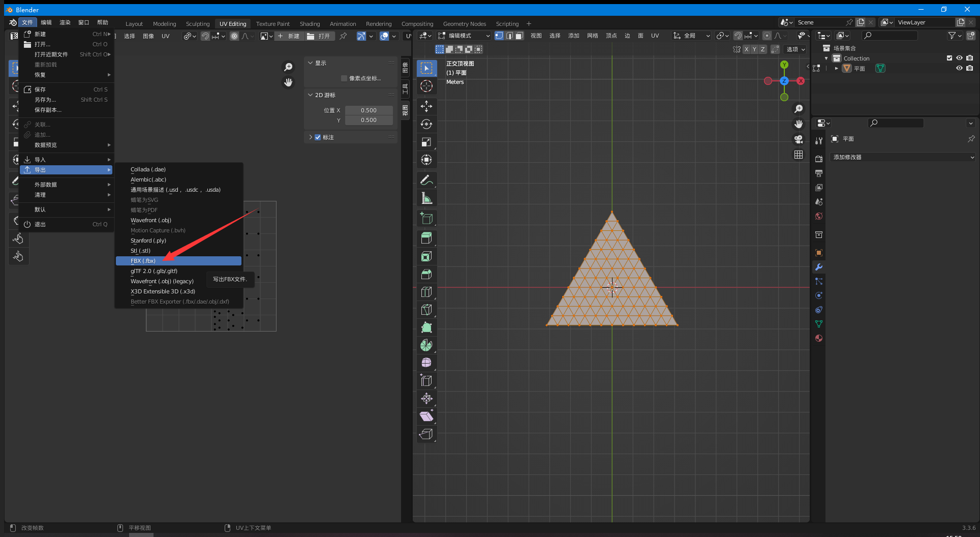Toggle the annotations checkbox
The height and width of the screenshot is (537, 980).
pyautogui.click(x=318, y=137)
